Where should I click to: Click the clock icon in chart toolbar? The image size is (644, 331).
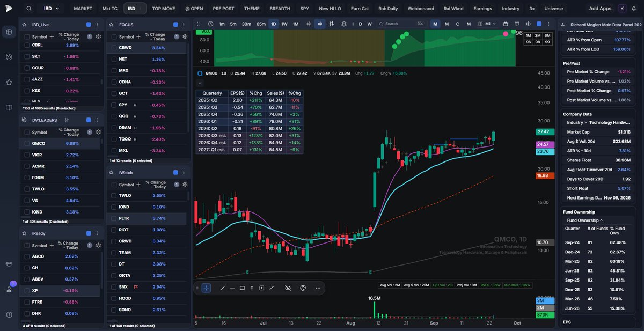(210, 24)
